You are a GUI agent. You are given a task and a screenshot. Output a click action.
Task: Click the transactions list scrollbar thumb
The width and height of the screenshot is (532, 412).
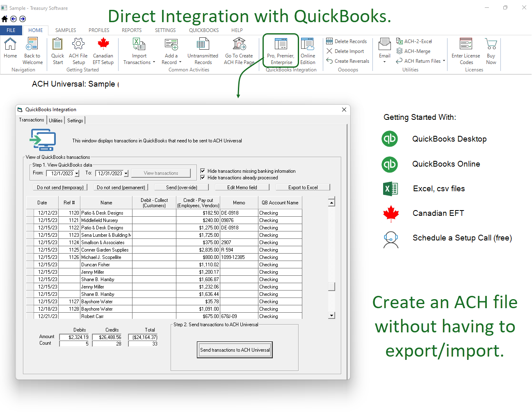tap(332, 286)
